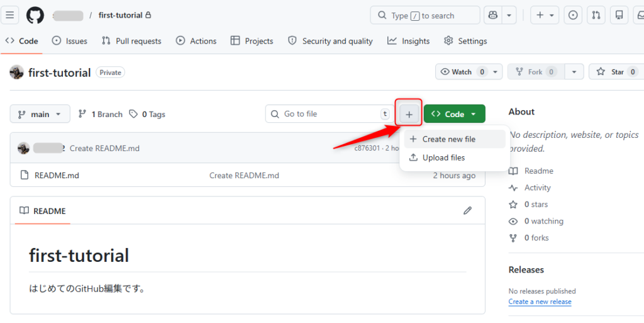Choose Upload files from menu
Viewport: 644px width, 323px height.
[443, 157]
